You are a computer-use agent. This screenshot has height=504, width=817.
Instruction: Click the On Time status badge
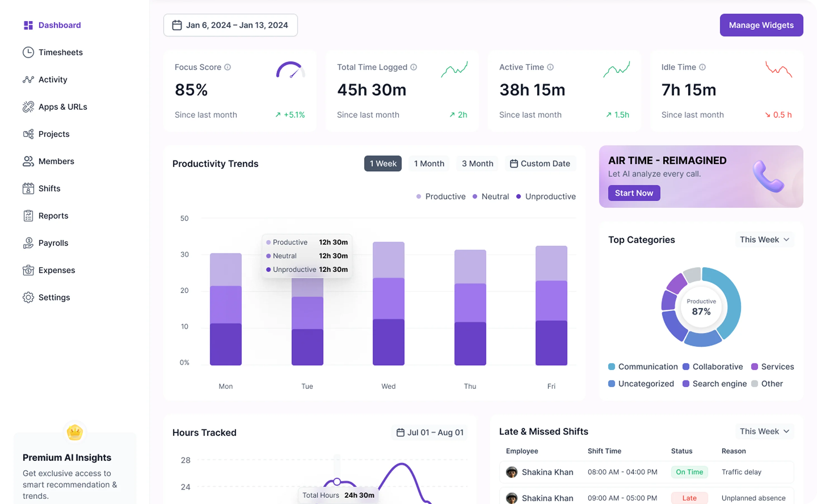(x=689, y=472)
